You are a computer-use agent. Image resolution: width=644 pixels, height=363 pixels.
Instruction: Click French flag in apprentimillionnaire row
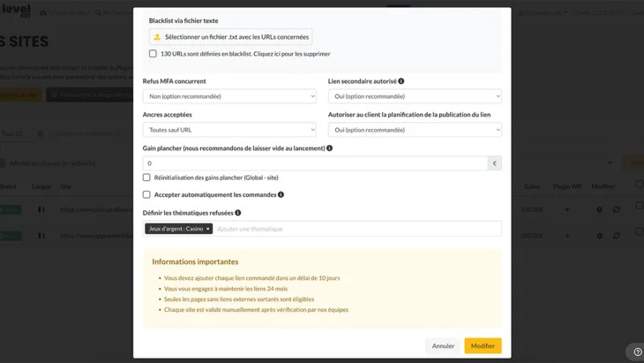point(41,236)
